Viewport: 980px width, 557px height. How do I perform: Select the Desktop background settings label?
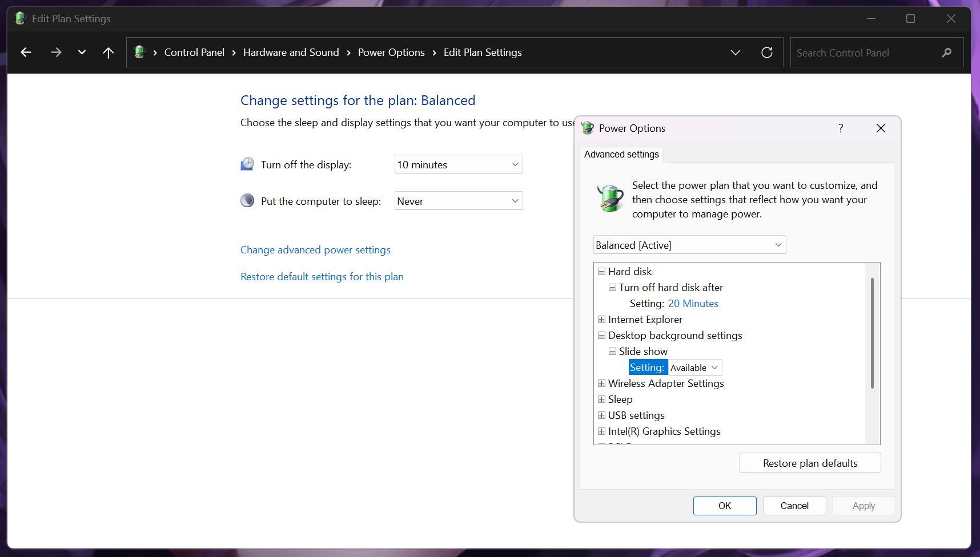click(x=675, y=336)
